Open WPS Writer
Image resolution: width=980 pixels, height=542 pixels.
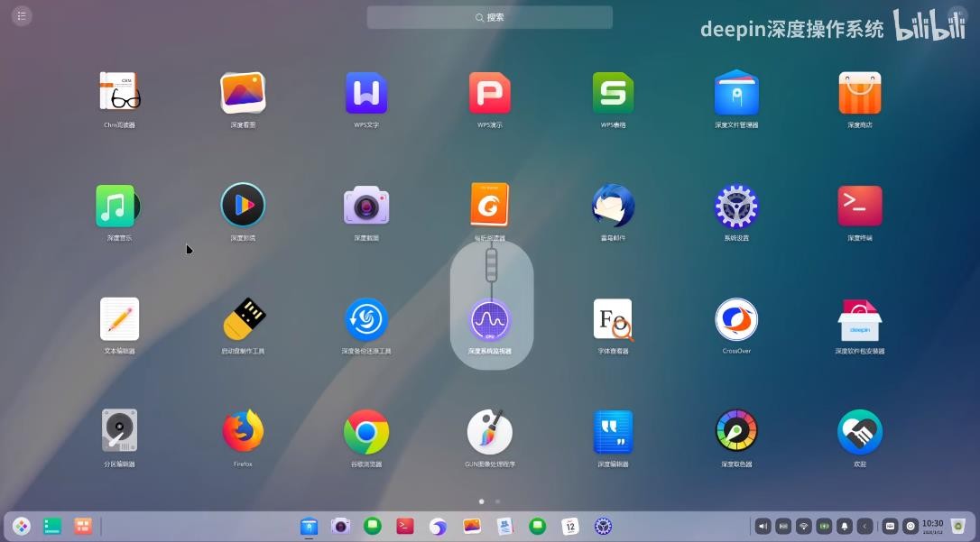(x=366, y=94)
